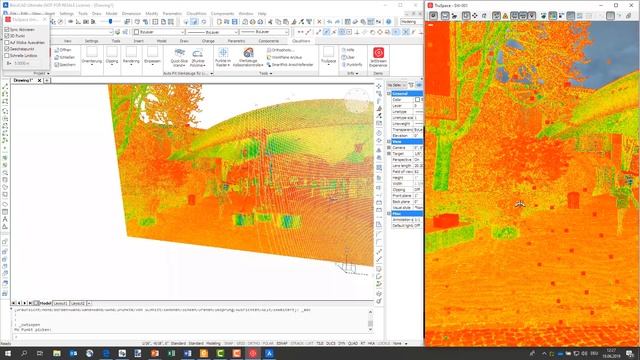
Task: Select the Drawing1 document tab
Action: (24, 80)
